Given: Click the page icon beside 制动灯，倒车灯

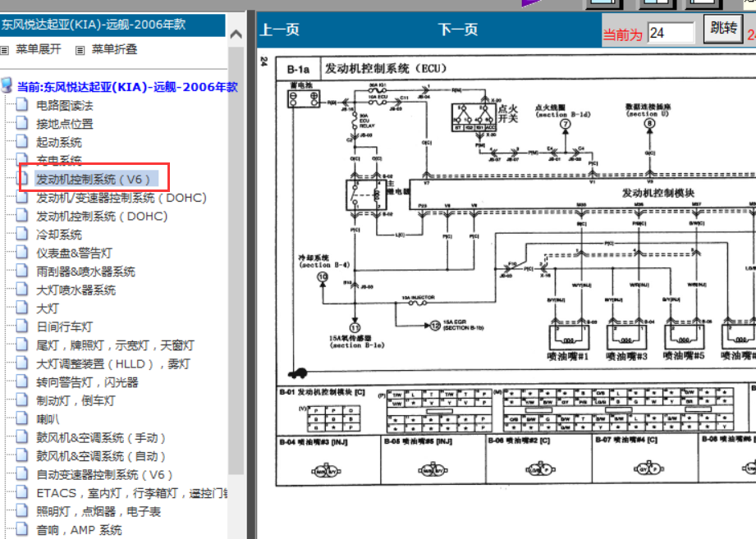Looking at the screenshot, I should coord(21,399).
